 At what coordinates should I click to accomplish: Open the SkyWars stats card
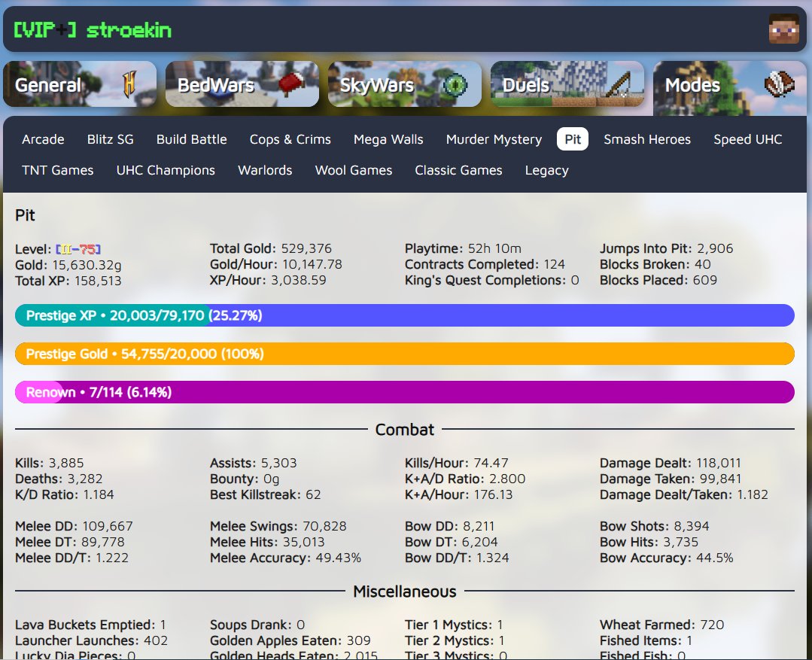[x=405, y=84]
